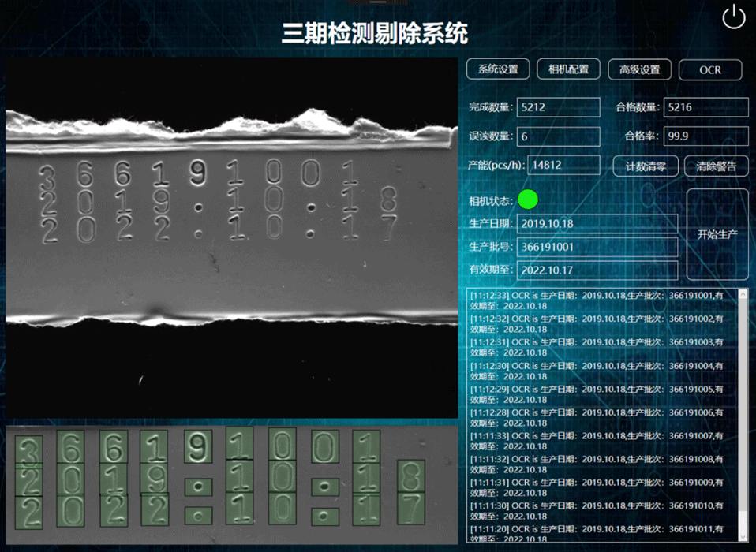Click the 完成数量 field showing 5212
Image resolution: width=756 pixels, height=552 pixels.
[559, 107]
